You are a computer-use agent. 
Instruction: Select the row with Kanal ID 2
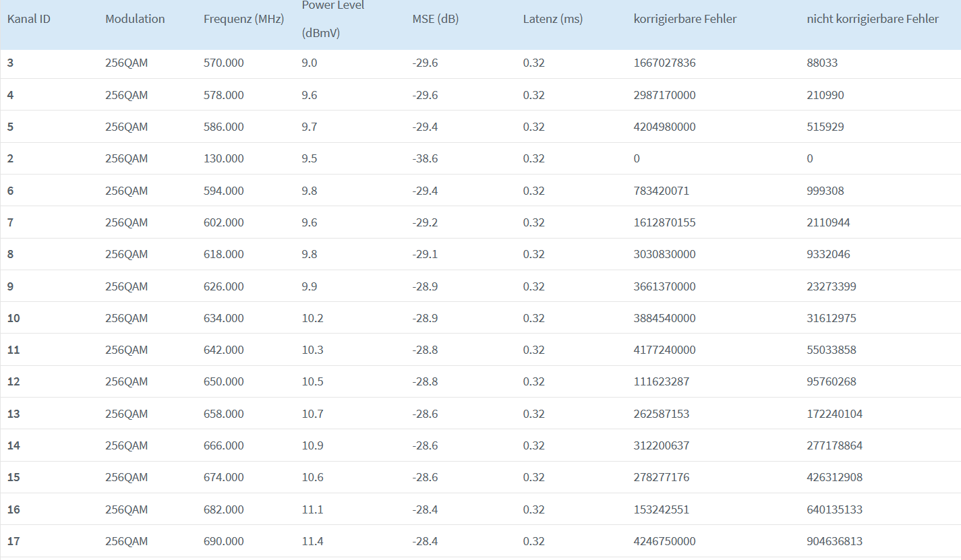pos(480,158)
